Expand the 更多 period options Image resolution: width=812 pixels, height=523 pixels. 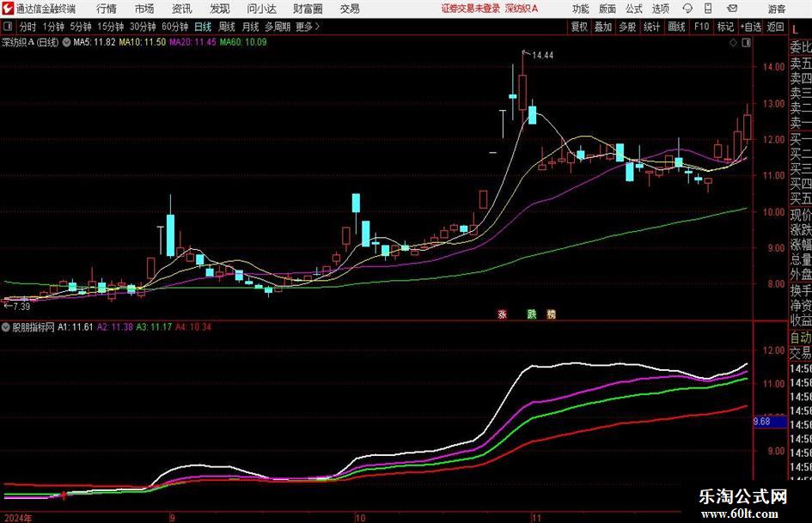click(308, 27)
